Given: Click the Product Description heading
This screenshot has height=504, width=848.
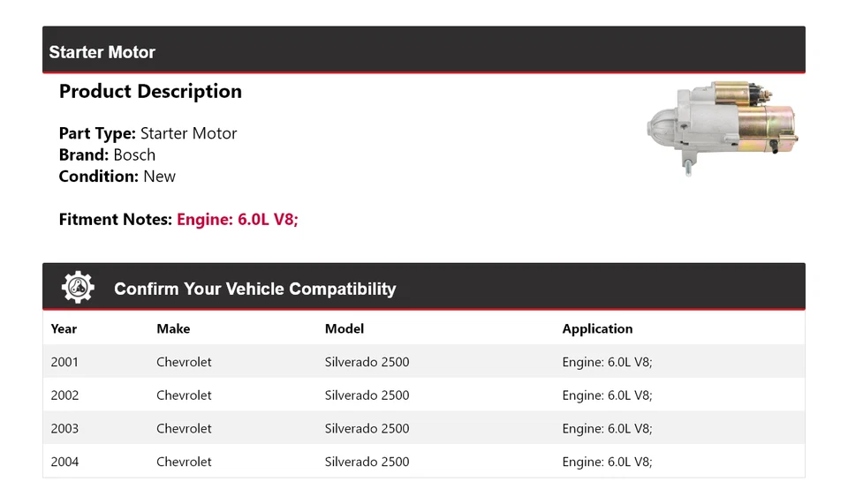Looking at the screenshot, I should pos(150,92).
